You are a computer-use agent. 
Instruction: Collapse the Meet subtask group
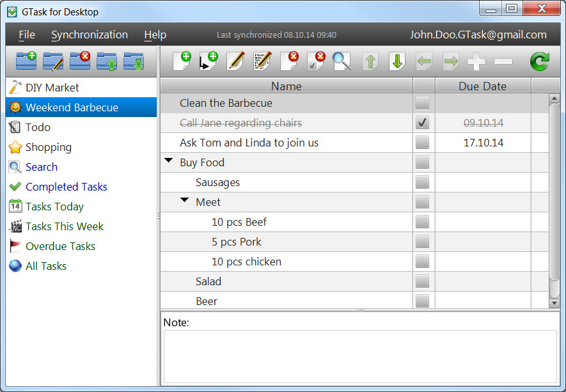point(184,200)
